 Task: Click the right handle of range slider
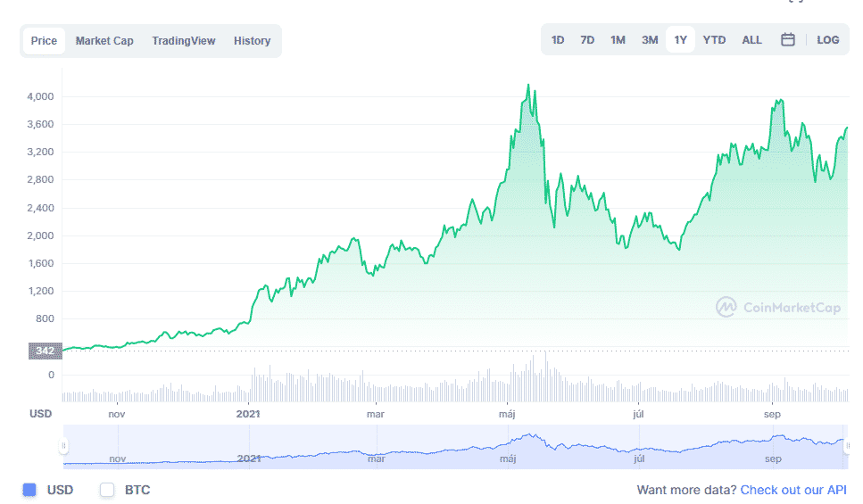point(847,446)
